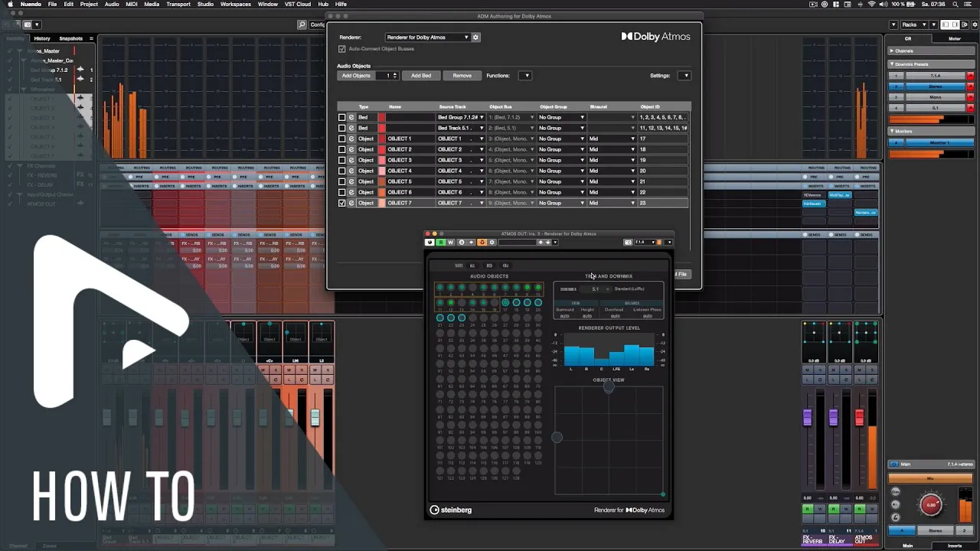980x551 pixels.
Task: Click the Add Bed button
Action: (421, 76)
